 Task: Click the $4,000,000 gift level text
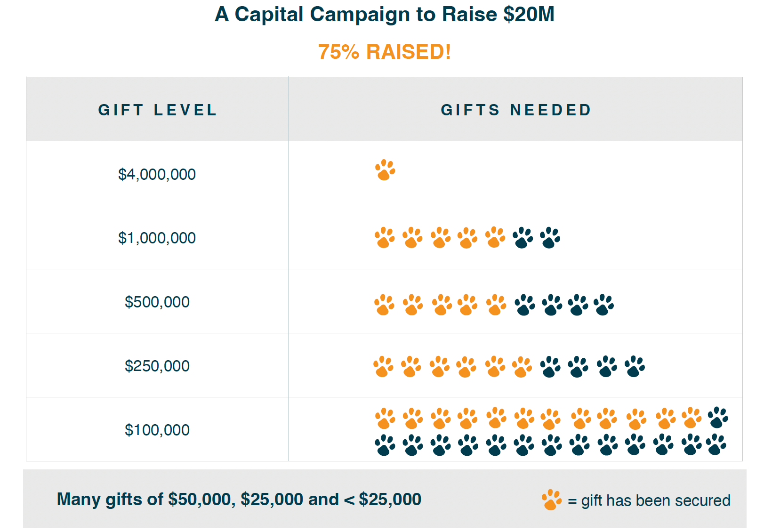[157, 174]
